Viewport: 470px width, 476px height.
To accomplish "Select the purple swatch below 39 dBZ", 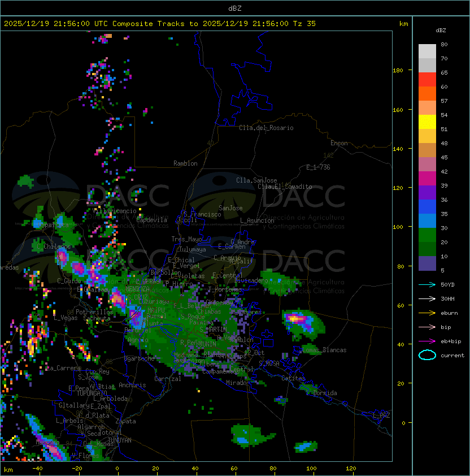I will [x=427, y=192].
